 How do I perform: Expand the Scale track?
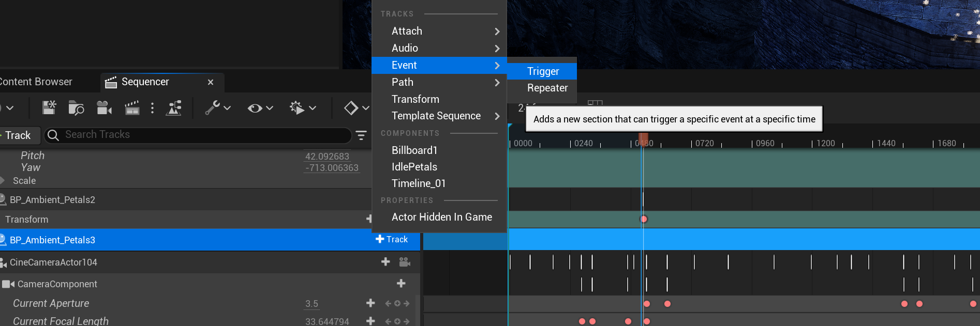[3, 181]
